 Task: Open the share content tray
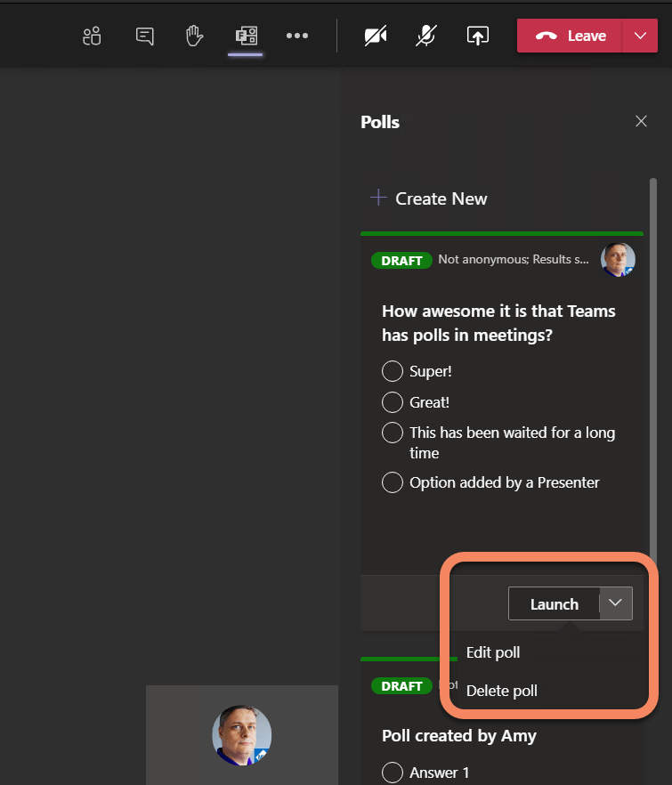[x=478, y=36]
